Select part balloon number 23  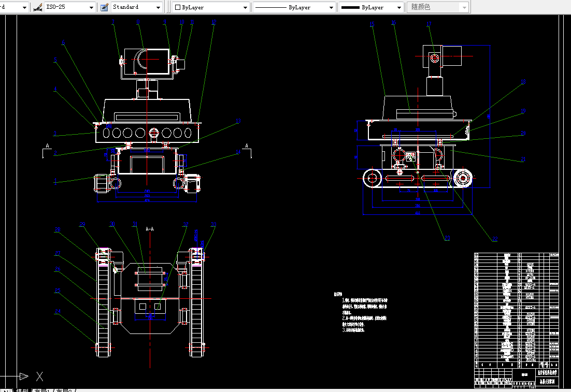(447, 238)
